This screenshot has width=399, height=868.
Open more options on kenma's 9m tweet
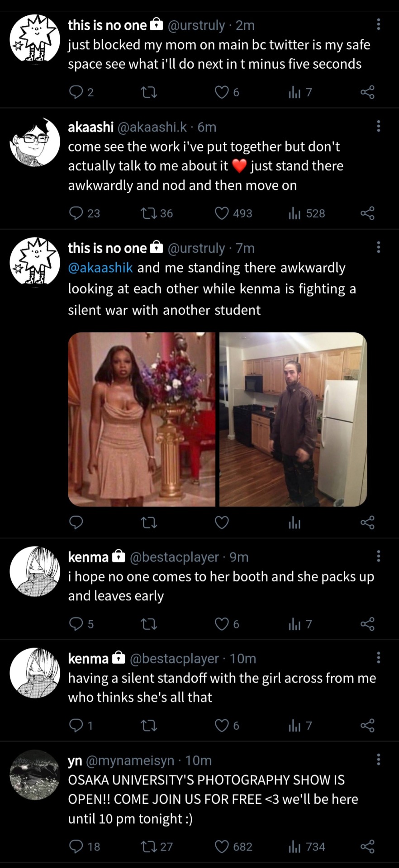click(x=379, y=556)
